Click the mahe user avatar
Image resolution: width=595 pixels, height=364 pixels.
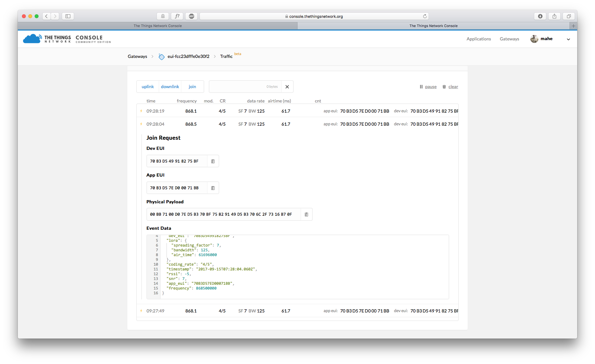pyautogui.click(x=534, y=39)
